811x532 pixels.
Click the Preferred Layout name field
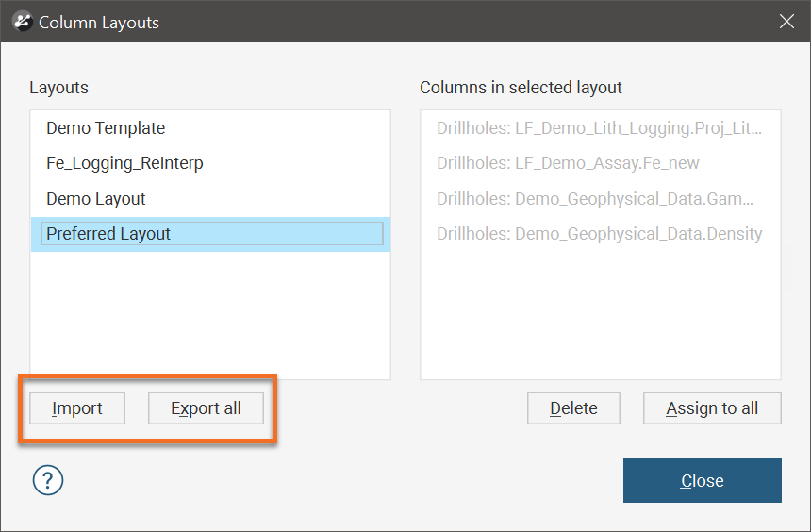click(x=212, y=234)
